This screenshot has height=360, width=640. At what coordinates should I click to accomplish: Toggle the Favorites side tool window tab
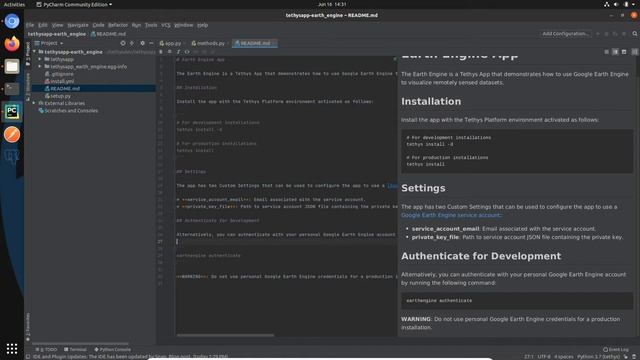tap(28, 327)
